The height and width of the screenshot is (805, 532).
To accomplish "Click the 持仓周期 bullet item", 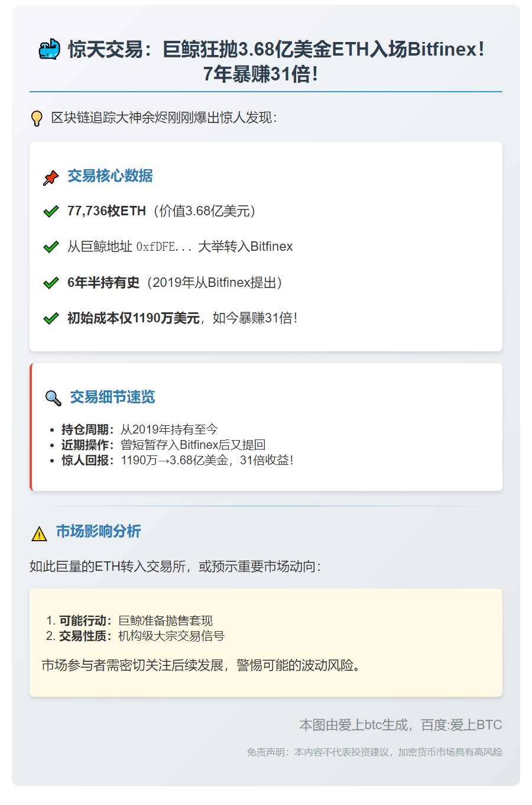I will tap(140, 429).
